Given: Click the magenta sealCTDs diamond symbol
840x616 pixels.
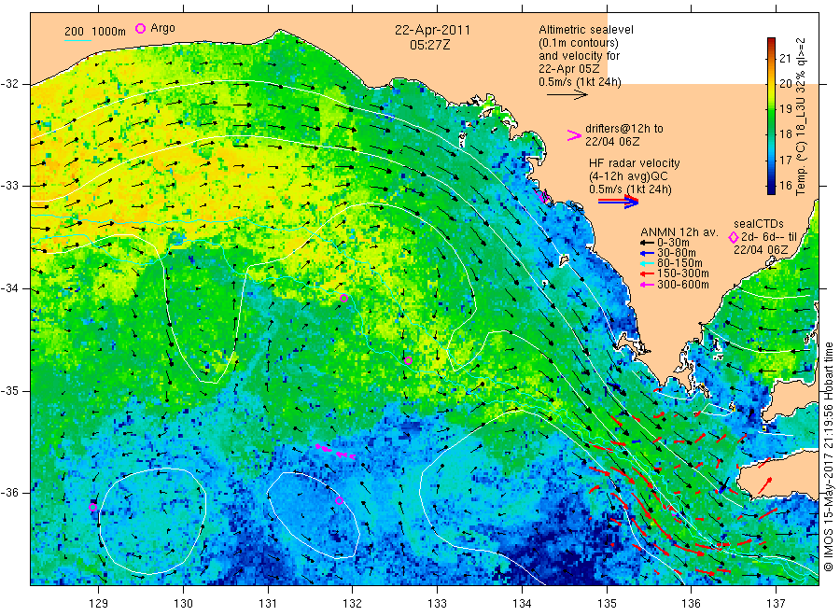Looking at the screenshot, I should 734,237.
